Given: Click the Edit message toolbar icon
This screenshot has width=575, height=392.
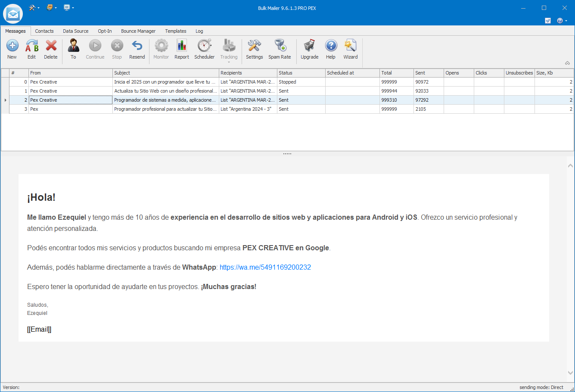Looking at the screenshot, I should (32, 46).
